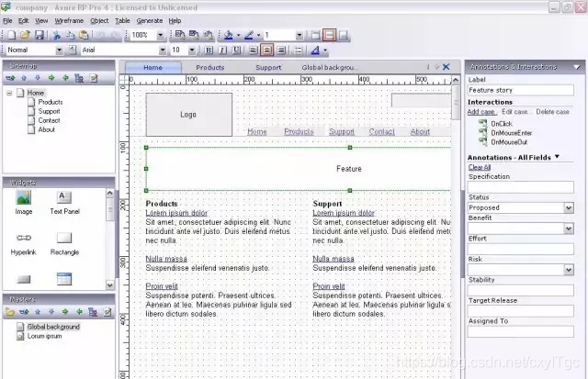Select the Text Panel widget
The width and height of the screenshot is (588, 379).
(x=64, y=203)
